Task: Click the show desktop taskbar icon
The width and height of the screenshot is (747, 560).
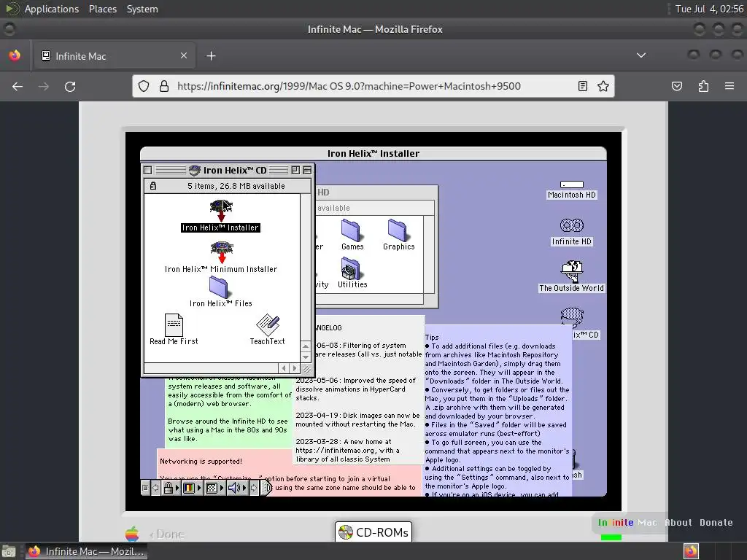Action: (x=9, y=551)
